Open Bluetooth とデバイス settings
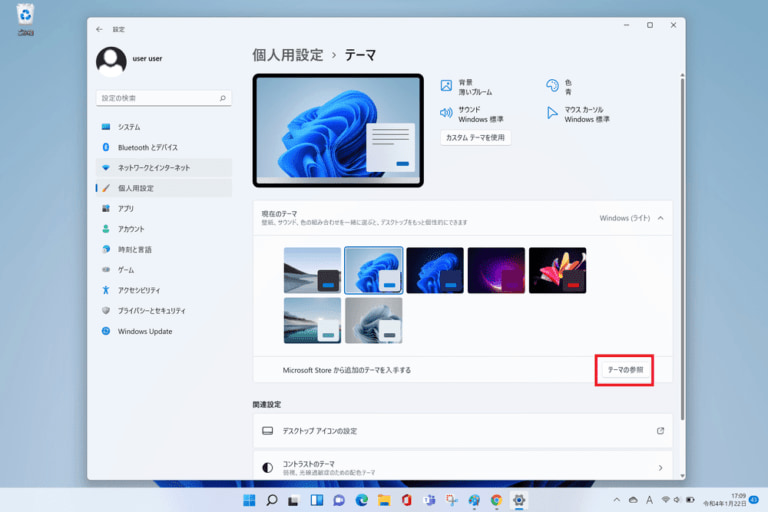Image resolution: width=768 pixels, height=512 pixels. click(x=164, y=147)
